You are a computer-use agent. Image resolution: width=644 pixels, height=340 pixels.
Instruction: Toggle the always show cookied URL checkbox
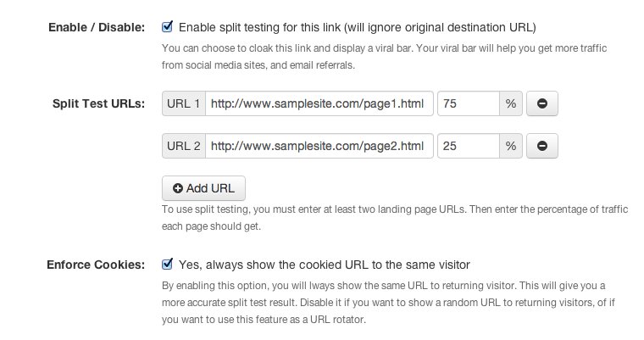[168, 264]
